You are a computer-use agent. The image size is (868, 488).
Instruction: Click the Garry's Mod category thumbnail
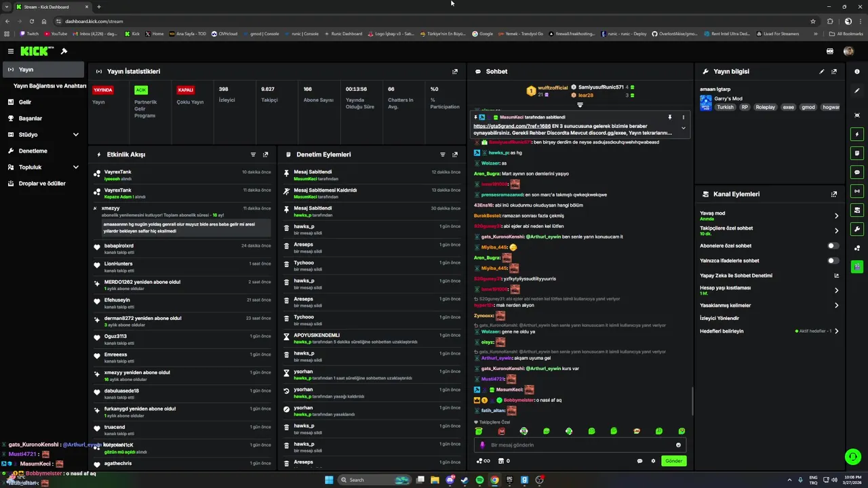[706, 103]
